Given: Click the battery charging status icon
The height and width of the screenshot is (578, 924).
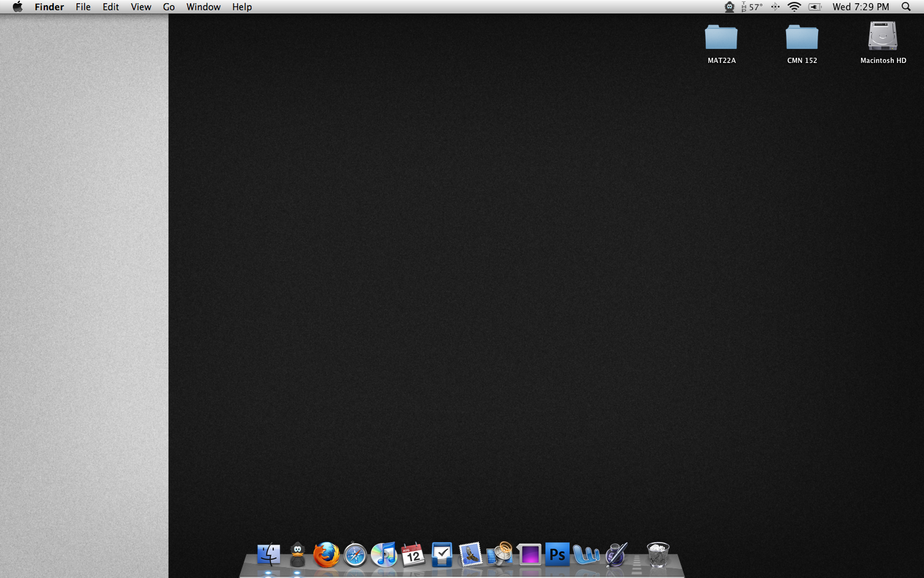Looking at the screenshot, I should tap(815, 6).
